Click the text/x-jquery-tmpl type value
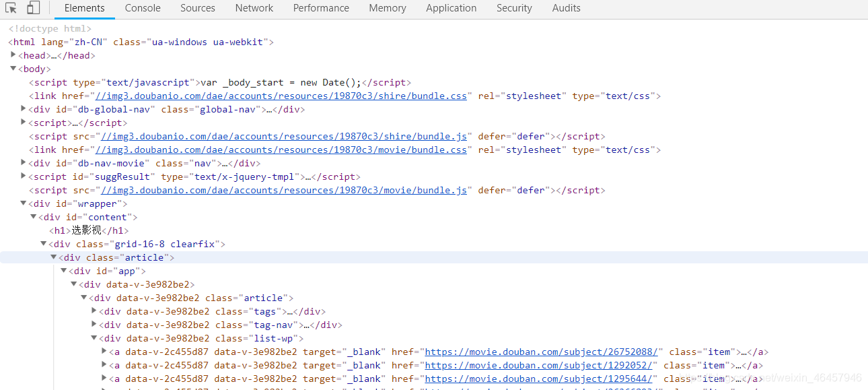This screenshot has width=868, height=390. pos(244,176)
